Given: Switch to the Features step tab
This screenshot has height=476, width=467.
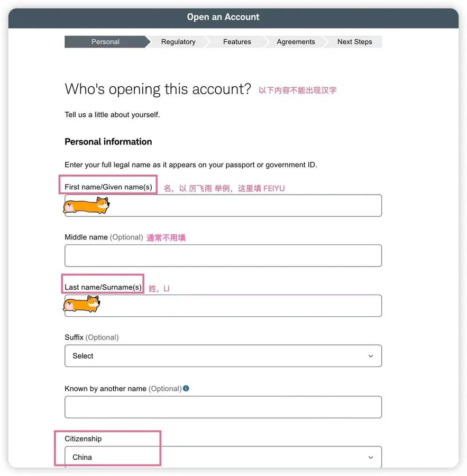Looking at the screenshot, I should [237, 42].
